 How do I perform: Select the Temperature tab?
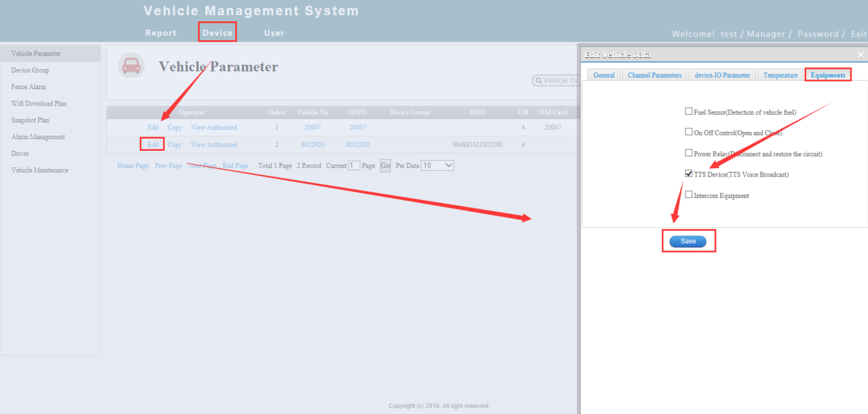tap(781, 75)
